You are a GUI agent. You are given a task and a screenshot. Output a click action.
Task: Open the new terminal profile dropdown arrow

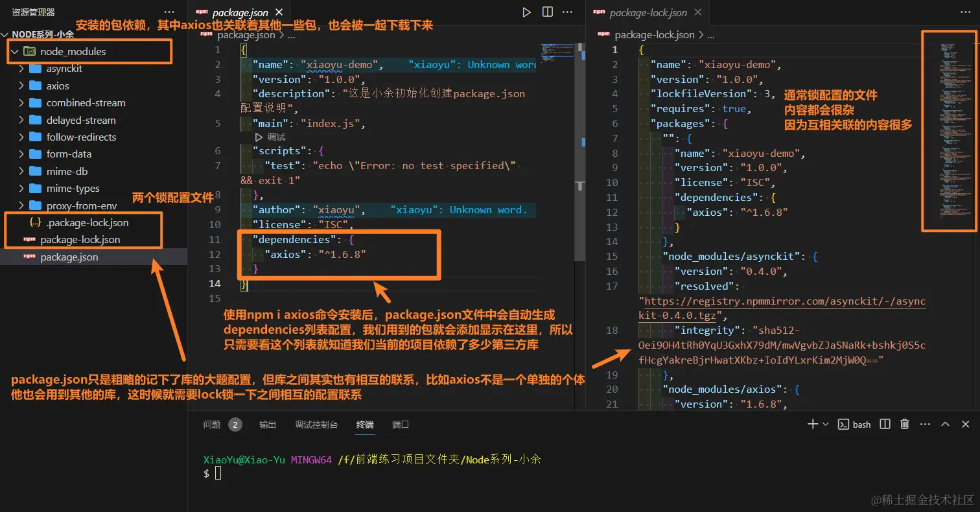click(x=826, y=425)
